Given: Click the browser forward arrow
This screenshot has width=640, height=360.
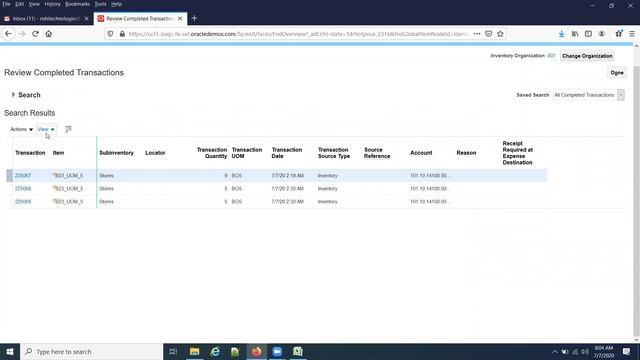Looking at the screenshot, I should [22, 34].
